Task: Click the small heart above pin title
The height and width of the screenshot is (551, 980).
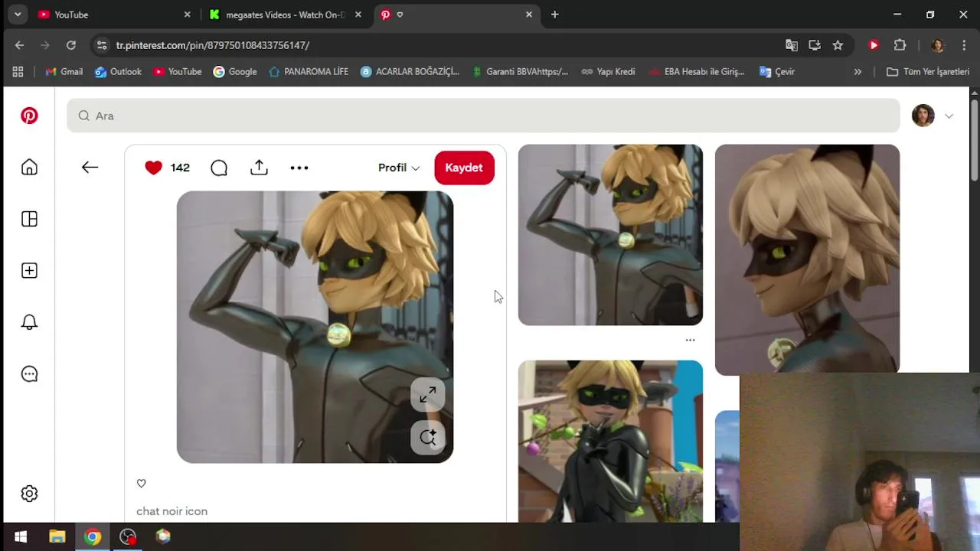Action: pos(141,483)
